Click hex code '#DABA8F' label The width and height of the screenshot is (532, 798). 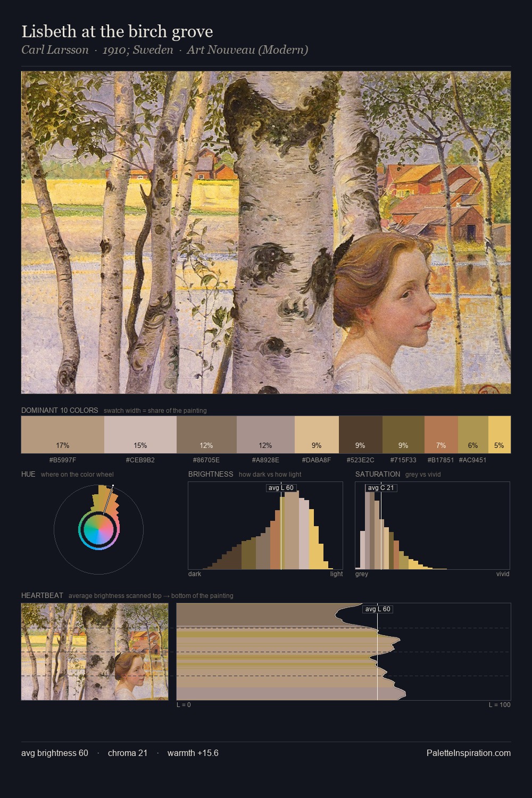pos(317,460)
